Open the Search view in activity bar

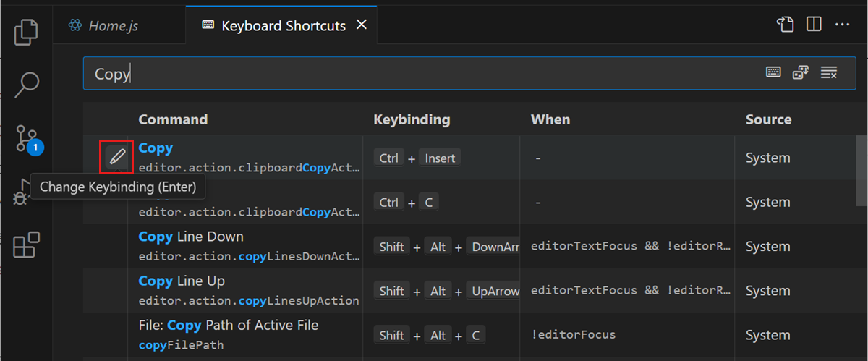click(x=26, y=84)
